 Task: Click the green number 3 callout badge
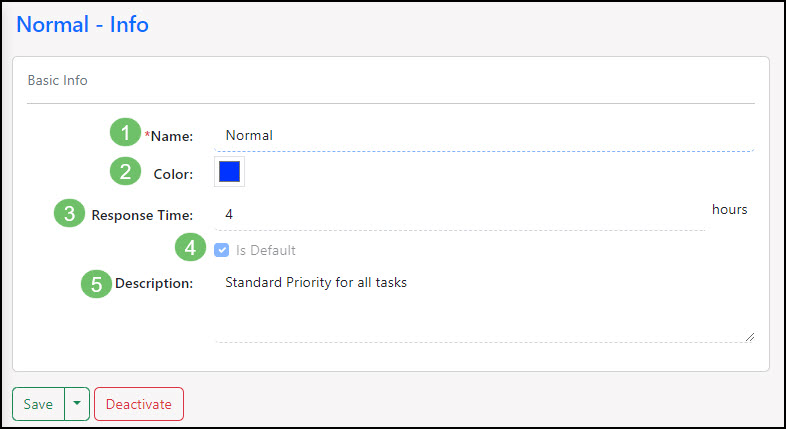tap(68, 213)
